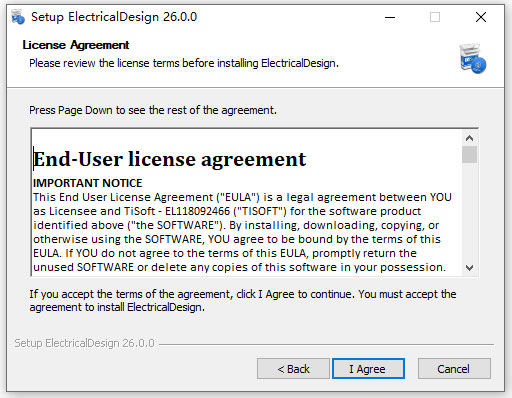Screen dimensions: 512x398
Task: Click the line starting 'unused SOFTWARE or delete'
Action: (x=239, y=267)
